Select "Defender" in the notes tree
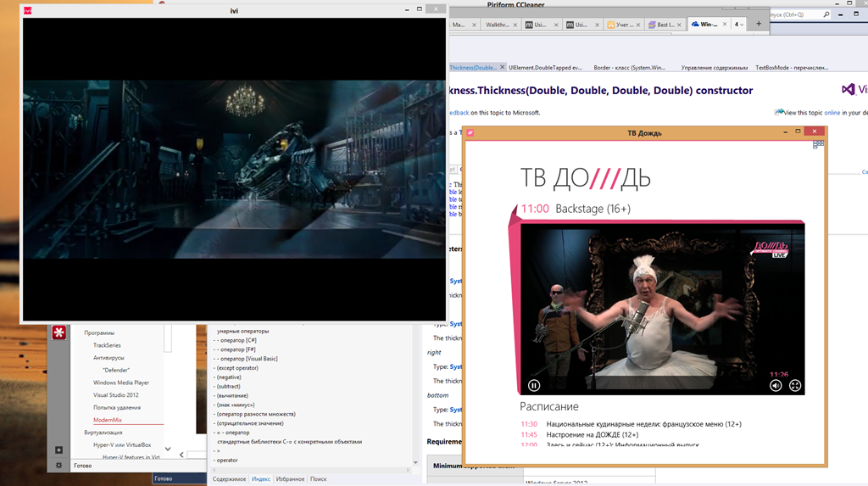Image resolution: width=868 pixels, height=486 pixels. click(115, 370)
